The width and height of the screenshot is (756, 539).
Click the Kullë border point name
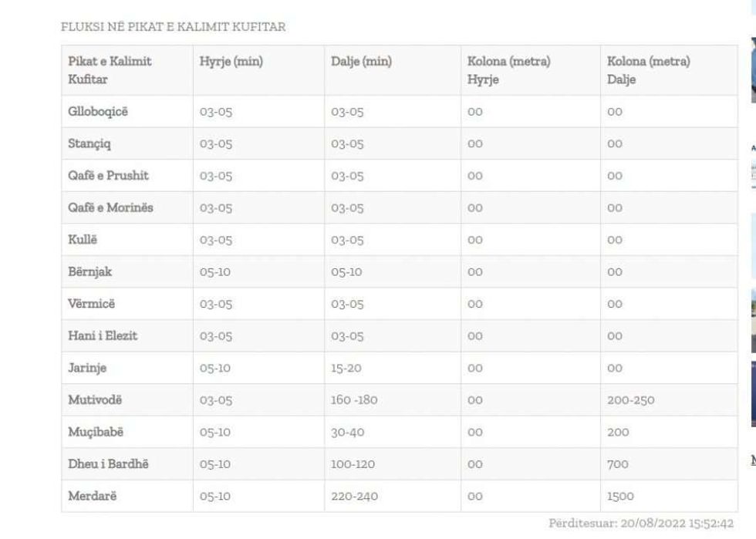coord(83,240)
